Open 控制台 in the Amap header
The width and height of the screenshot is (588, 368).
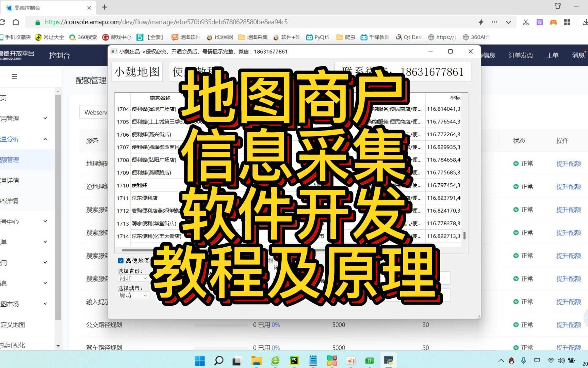click(60, 55)
